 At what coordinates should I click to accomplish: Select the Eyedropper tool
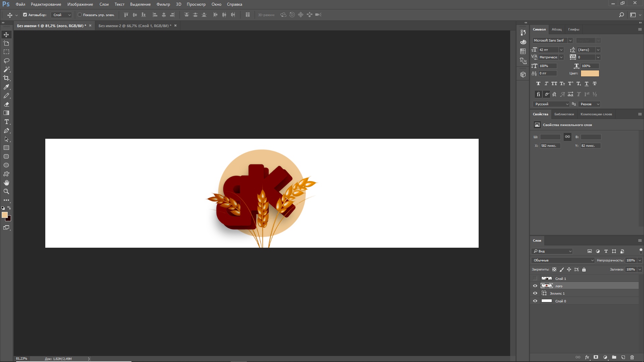pos(6,87)
